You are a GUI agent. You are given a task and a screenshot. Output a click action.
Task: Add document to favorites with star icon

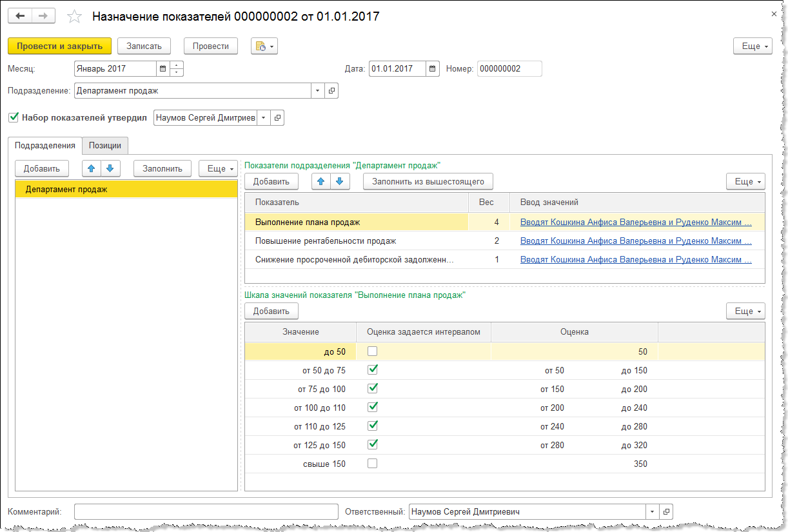[75, 17]
